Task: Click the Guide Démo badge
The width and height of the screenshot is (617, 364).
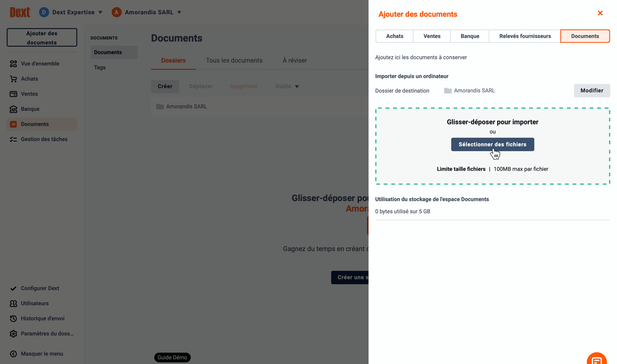Action: point(172,357)
